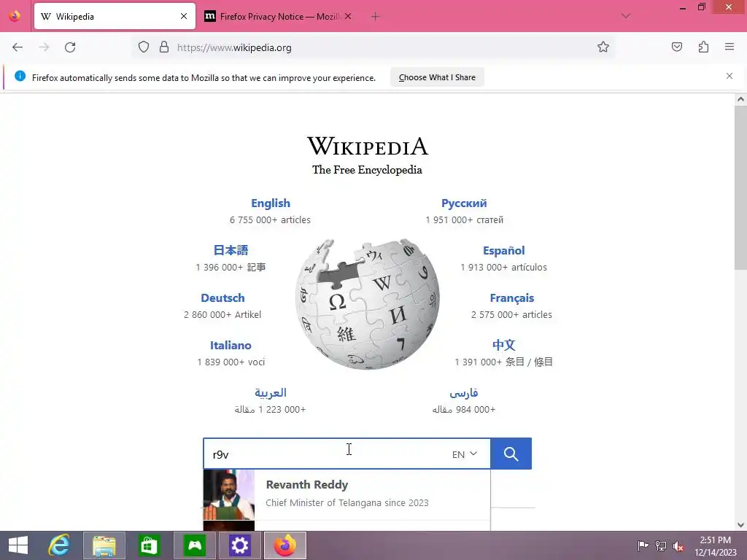Click the muted volume tray icon
Image resolution: width=747 pixels, height=560 pixels.
(x=678, y=545)
